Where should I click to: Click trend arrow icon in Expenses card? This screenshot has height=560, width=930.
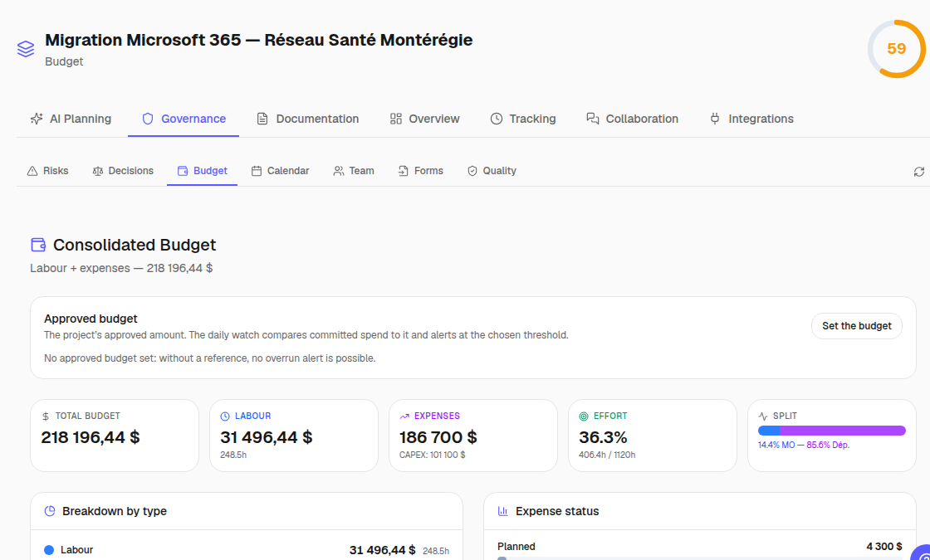coord(404,416)
